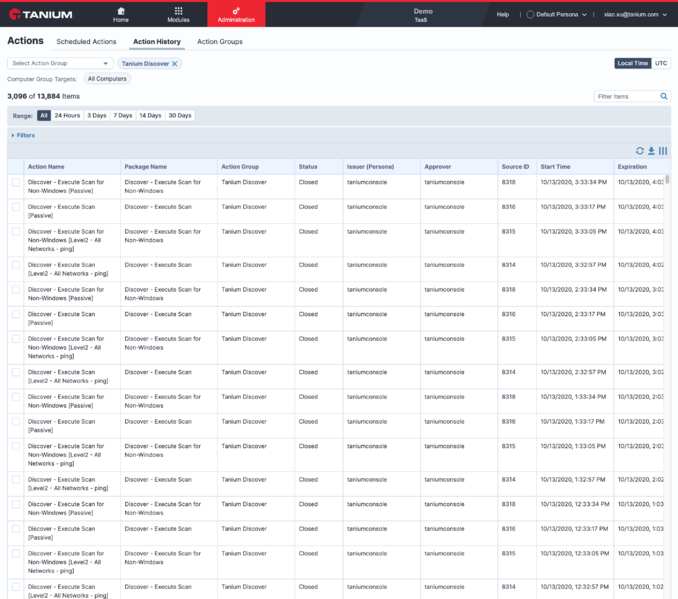678x599 pixels.
Task: Set range to 24 Hours
Action: pyautogui.click(x=67, y=115)
